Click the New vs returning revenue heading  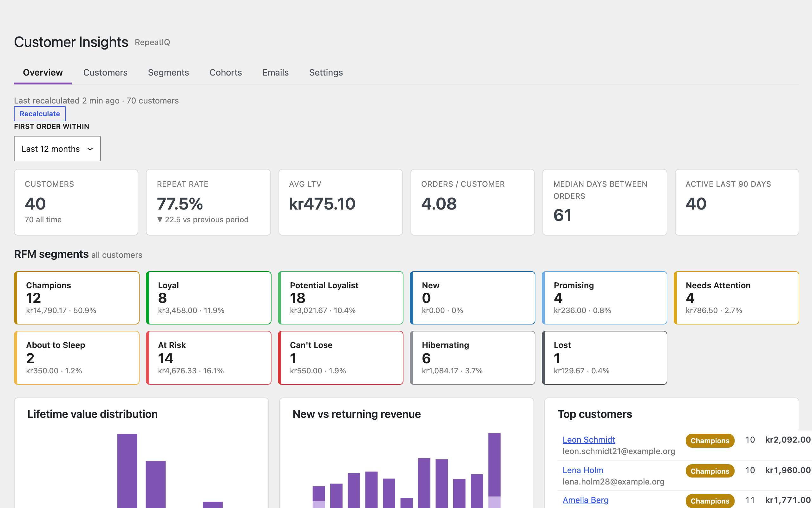click(357, 414)
